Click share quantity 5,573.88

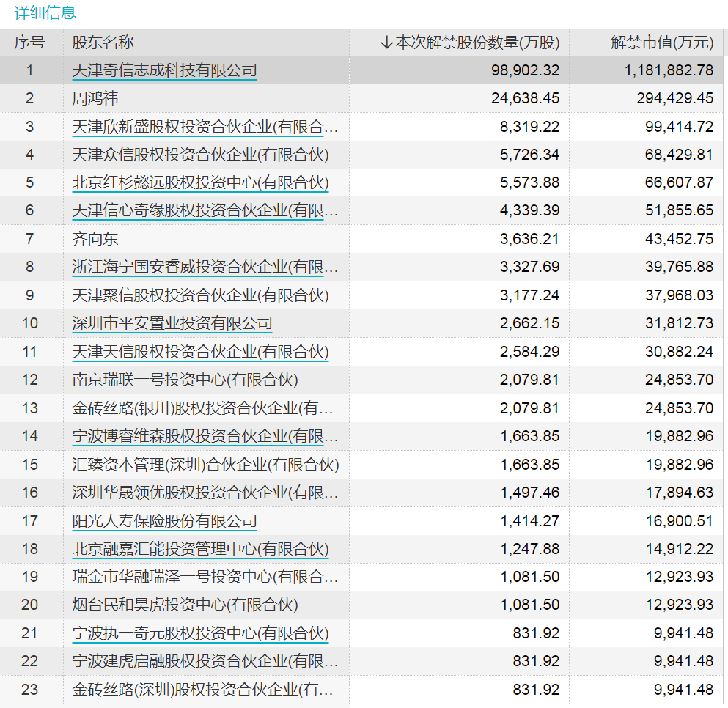click(x=530, y=182)
